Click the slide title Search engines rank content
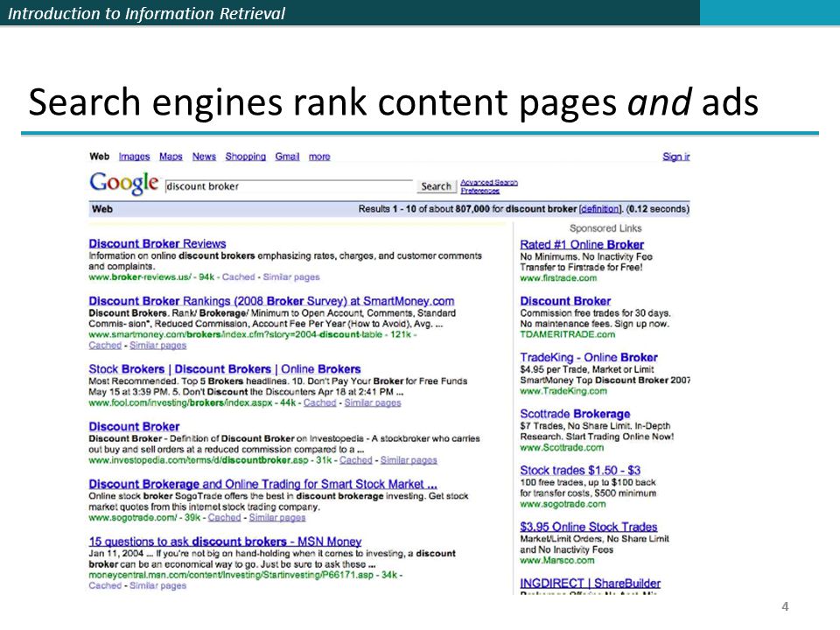The width and height of the screenshot is (840, 630). click(393, 101)
